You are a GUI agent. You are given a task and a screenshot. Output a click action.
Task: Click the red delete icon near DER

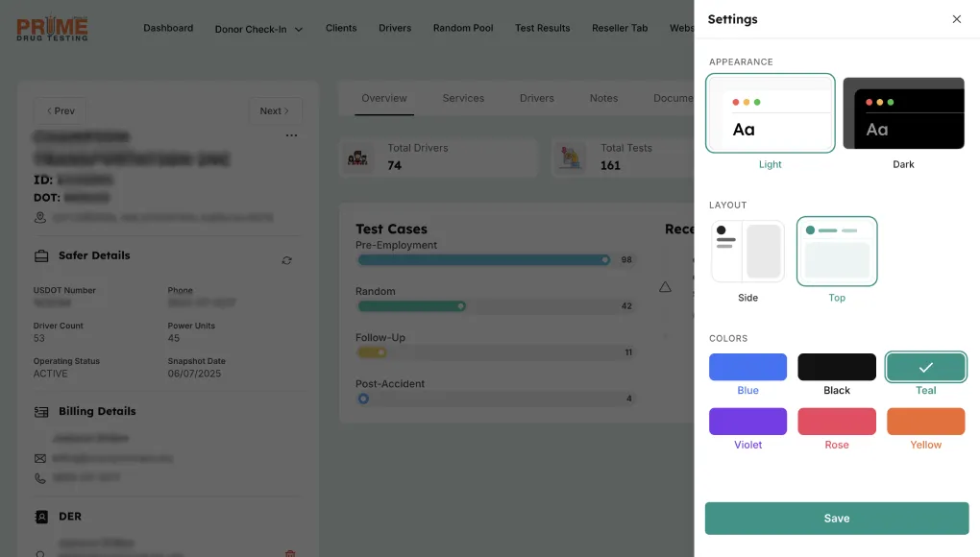(x=290, y=553)
